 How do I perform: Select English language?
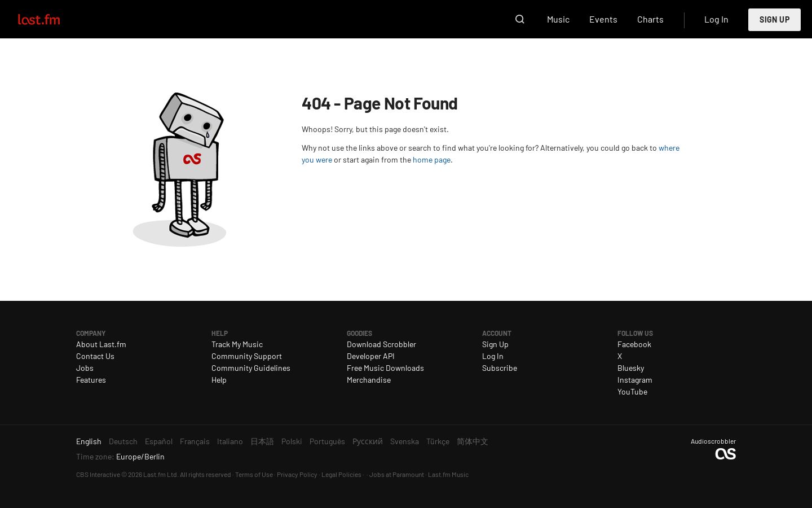pos(89,441)
